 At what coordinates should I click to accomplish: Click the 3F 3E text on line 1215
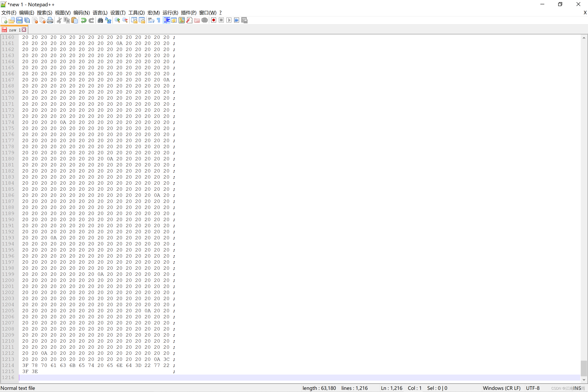pyautogui.click(x=30, y=371)
